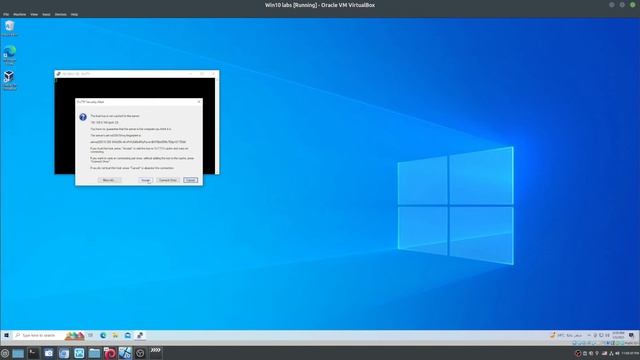This screenshot has height=360, width=640.
Task: Click the host panel clock
Action: (x=630, y=353)
